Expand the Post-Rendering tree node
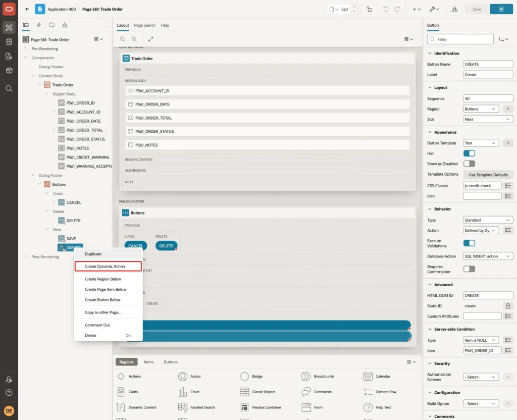The image size is (517, 420). coord(26,256)
